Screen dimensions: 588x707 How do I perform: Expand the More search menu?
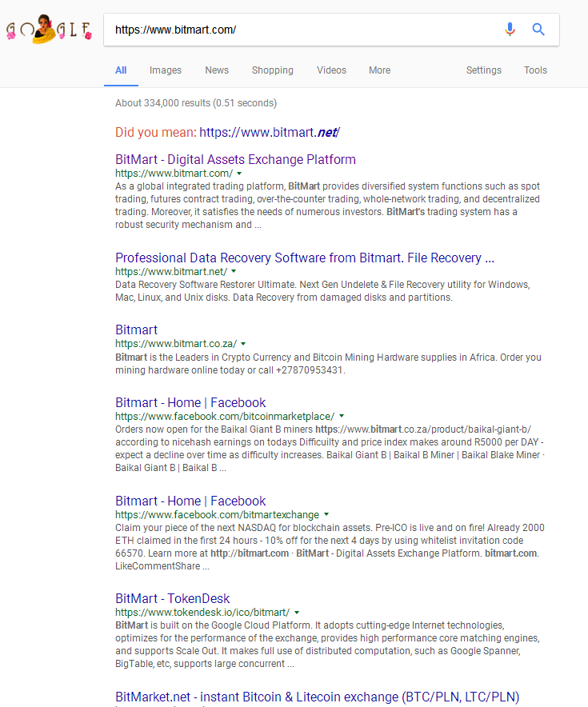[x=380, y=70]
